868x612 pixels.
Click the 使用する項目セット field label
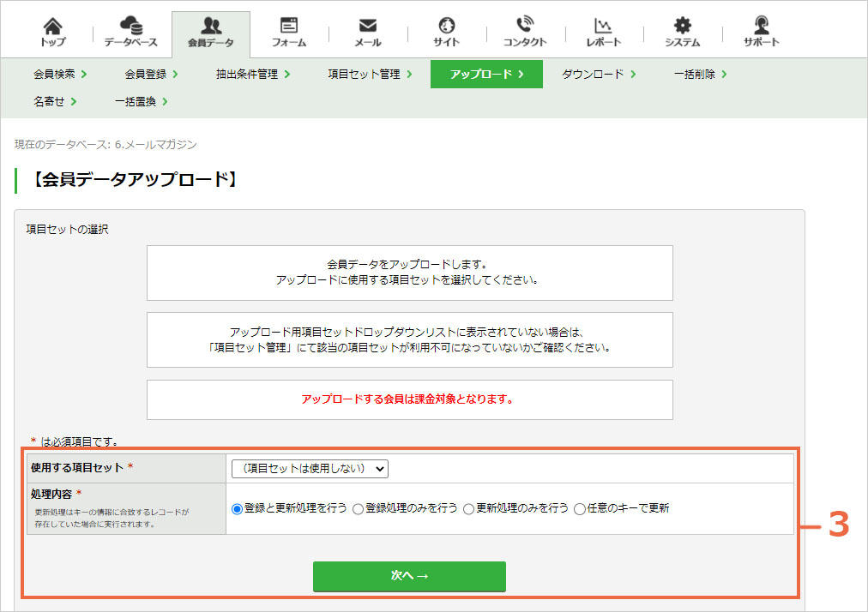click(x=77, y=468)
